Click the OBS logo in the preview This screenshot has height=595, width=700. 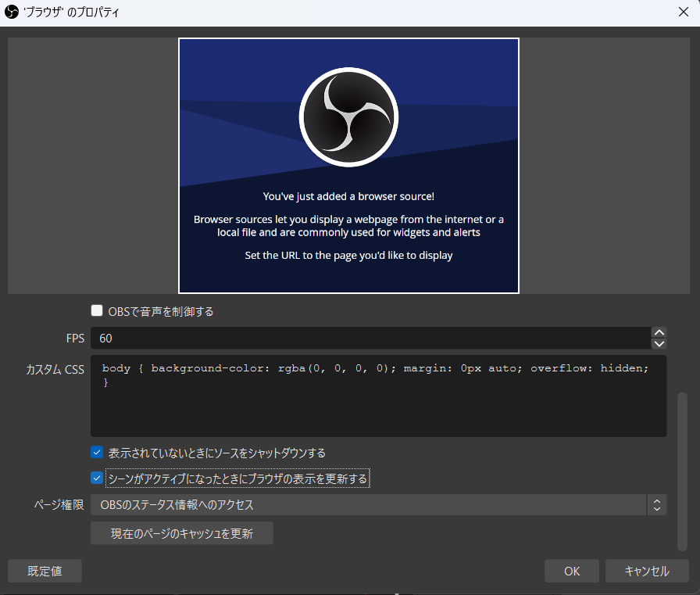(x=348, y=117)
